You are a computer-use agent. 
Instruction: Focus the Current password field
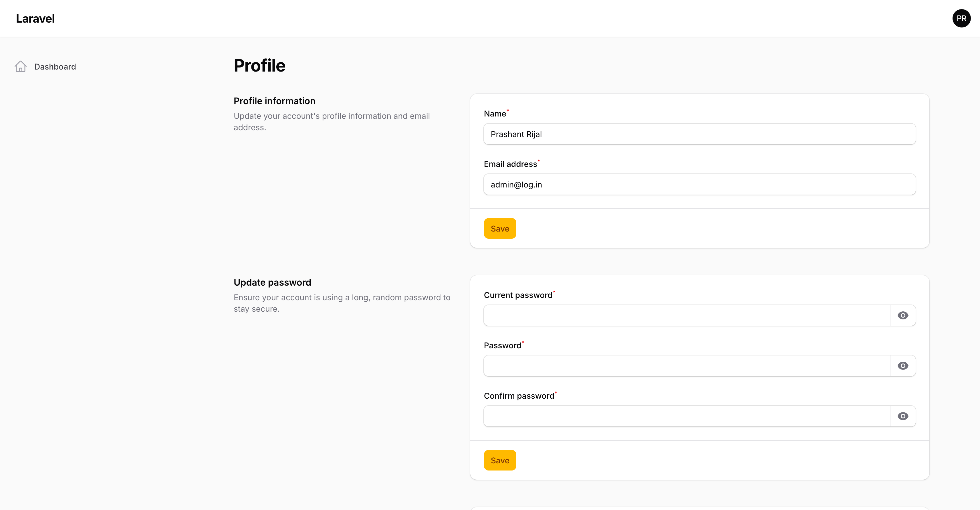[x=687, y=315]
